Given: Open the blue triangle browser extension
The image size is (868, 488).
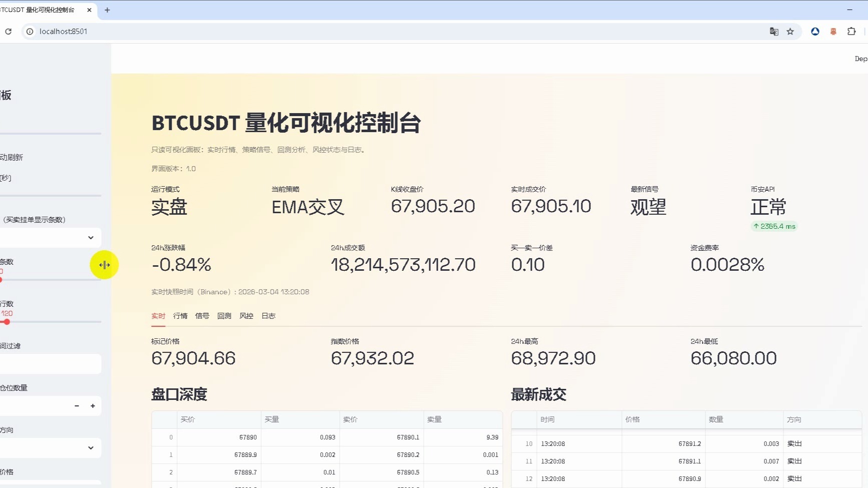Looking at the screenshot, I should pyautogui.click(x=815, y=32).
